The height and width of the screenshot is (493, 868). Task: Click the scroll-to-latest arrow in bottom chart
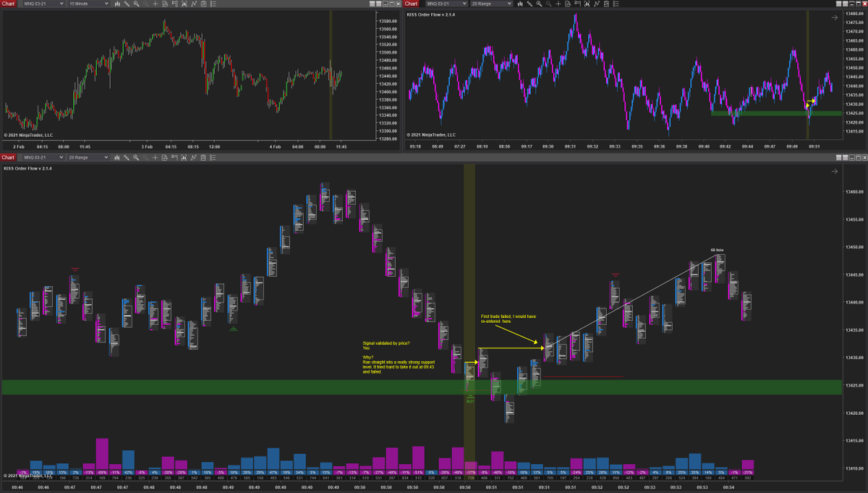pos(834,172)
